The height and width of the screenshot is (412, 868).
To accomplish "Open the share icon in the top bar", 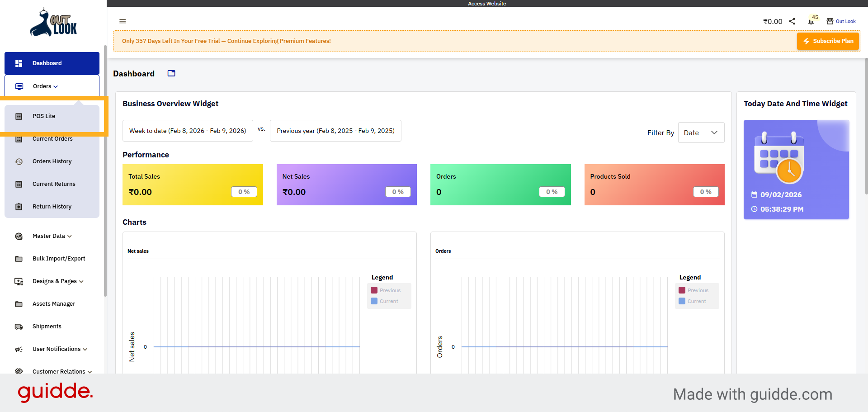I will point(792,21).
